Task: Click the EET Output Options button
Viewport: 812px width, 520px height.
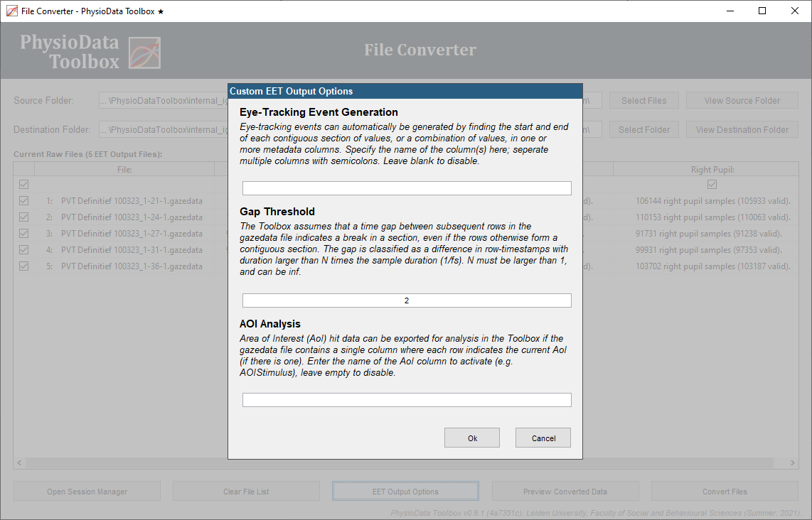Action: [x=405, y=491]
